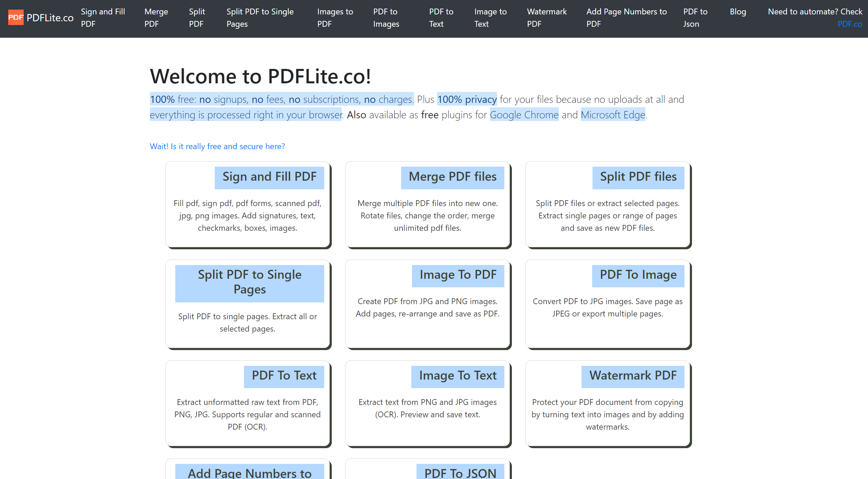Click 'Is it really free and secure?' link
868x479 pixels.
[x=218, y=146]
